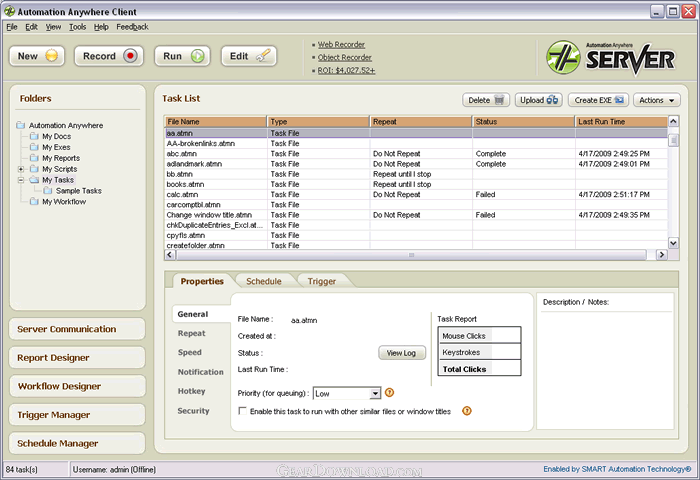This screenshot has height=480, width=700.
Task: Open the Repeat properties section
Action: 192,334
